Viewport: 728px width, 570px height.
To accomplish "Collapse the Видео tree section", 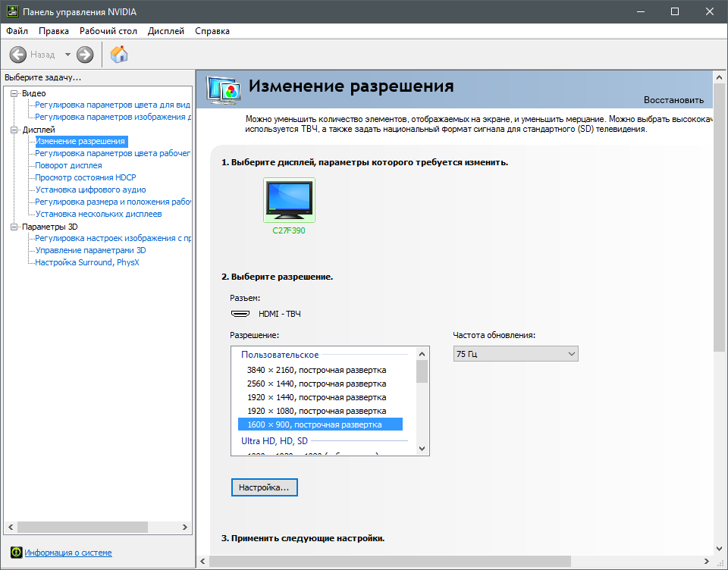I will click(x=14, y=93).
